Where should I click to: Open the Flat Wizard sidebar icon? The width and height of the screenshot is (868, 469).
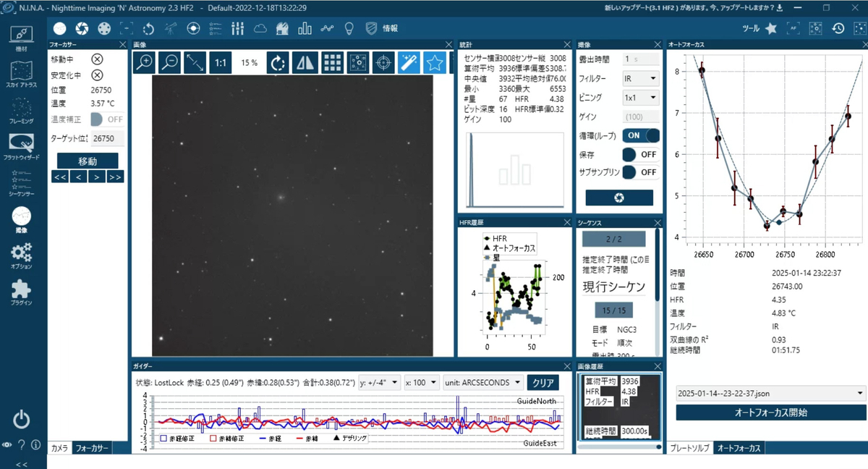(22, 147)
